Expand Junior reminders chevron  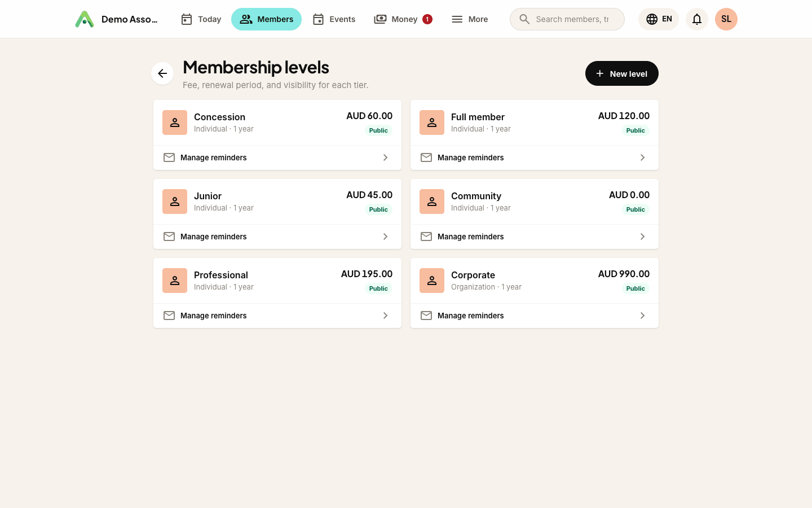[386, 237]
